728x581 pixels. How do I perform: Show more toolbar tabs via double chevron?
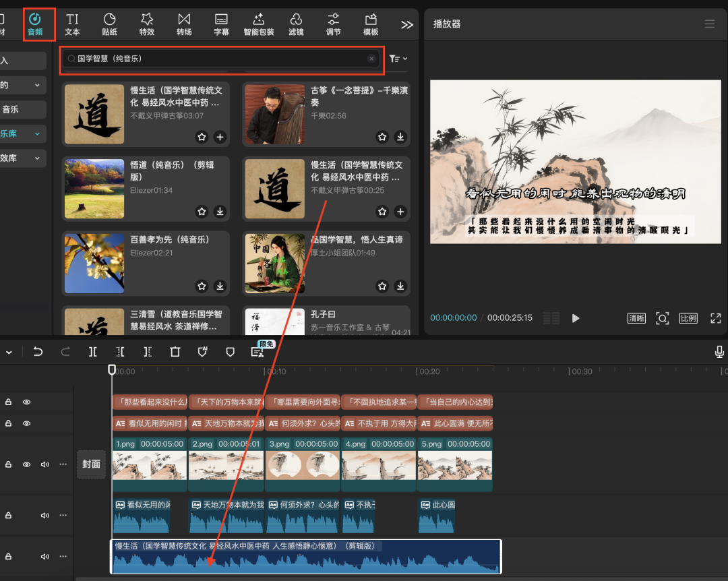tap(406, 25)
